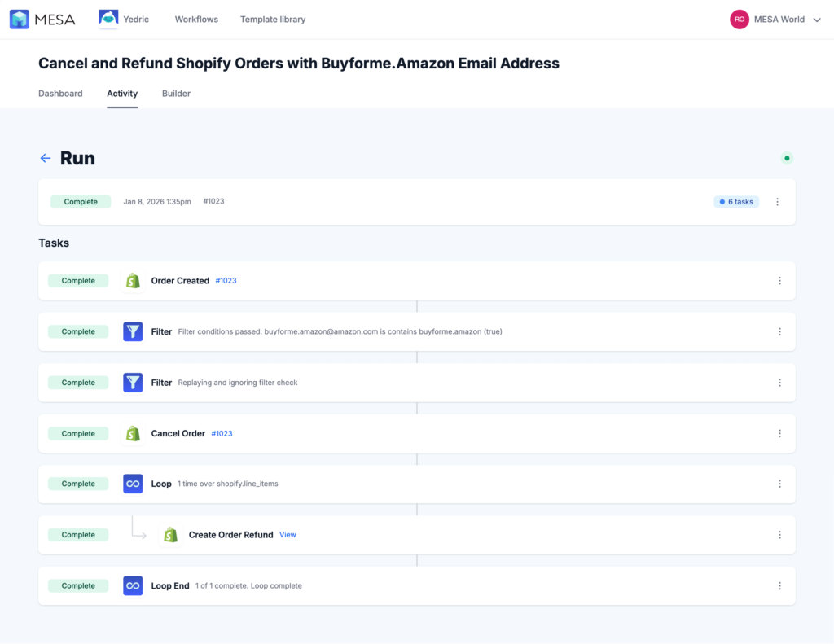This screenshot has height=644, width=834.
Task: Click Complete badge on Loop row
Action: coord(78,484)
